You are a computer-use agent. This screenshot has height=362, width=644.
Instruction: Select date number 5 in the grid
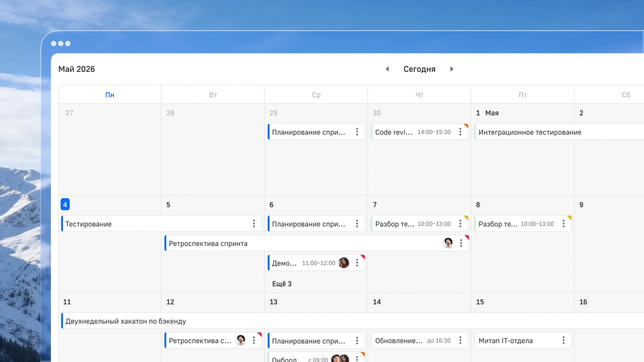(x=168, y=205)
